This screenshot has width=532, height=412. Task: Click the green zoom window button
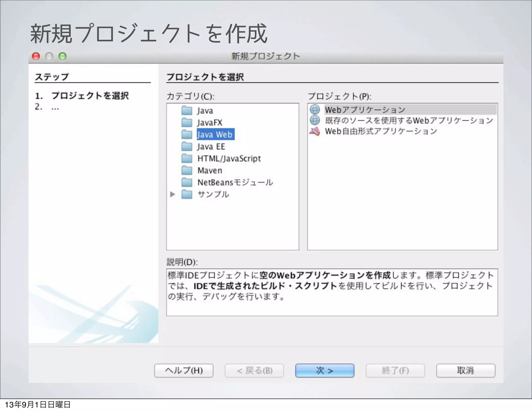tap(62, 56)
